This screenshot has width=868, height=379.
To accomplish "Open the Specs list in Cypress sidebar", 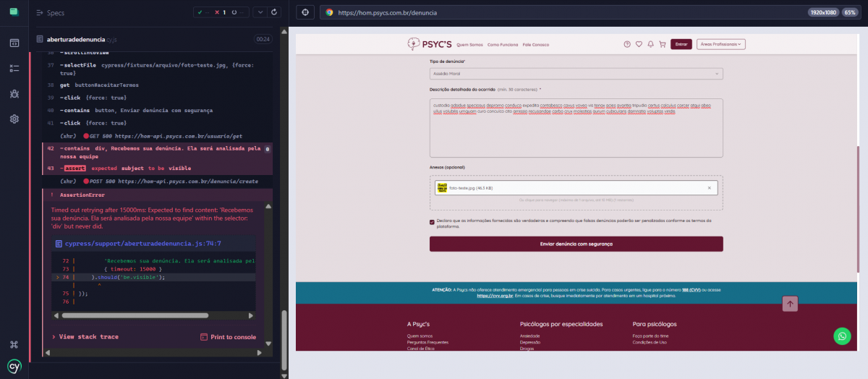I will tap(14, 43).
